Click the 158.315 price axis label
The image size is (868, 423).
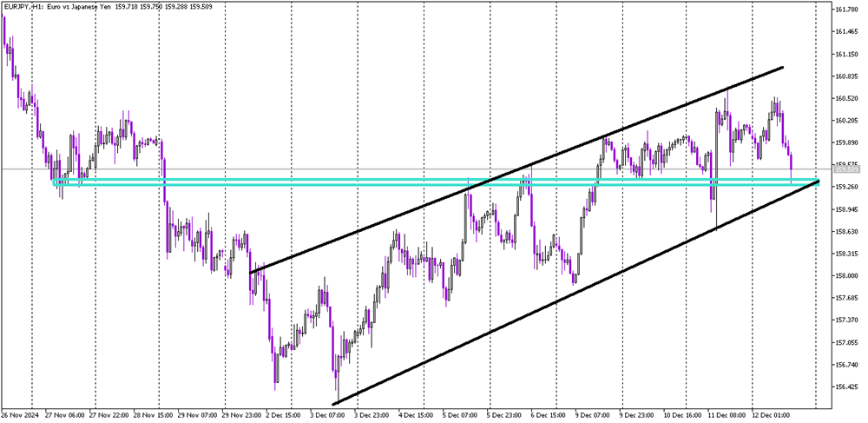tap(847, 254)
